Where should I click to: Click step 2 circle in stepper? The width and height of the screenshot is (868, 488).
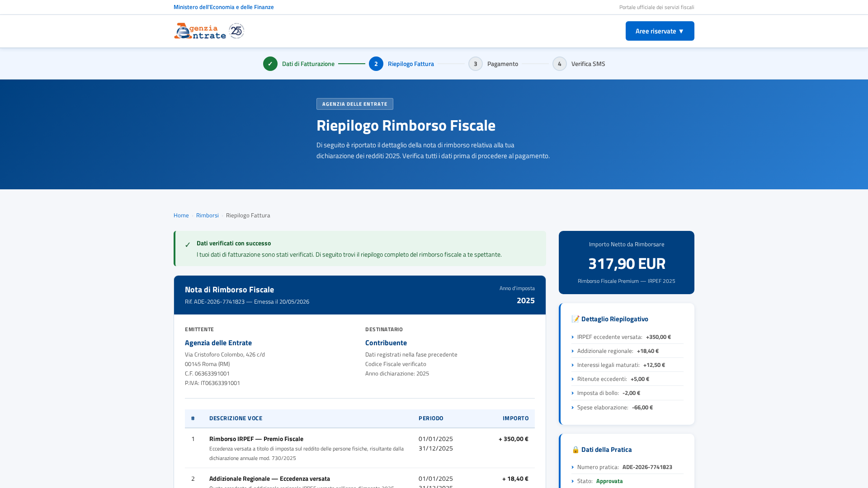tap(376, 64)
